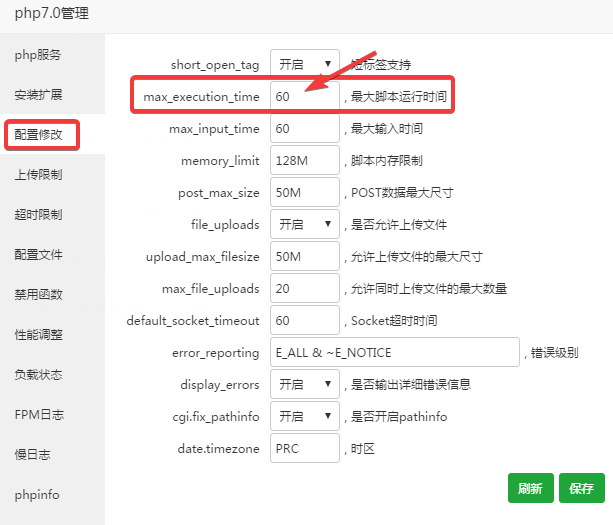
Task: Switch to the 配置修改 tab
Action: point(40,135)
